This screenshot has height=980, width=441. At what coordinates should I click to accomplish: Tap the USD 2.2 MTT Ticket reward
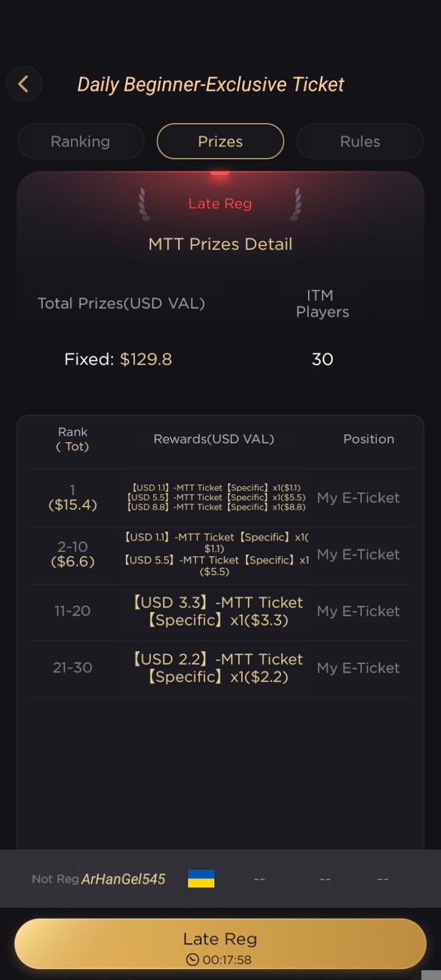point(218,668)
